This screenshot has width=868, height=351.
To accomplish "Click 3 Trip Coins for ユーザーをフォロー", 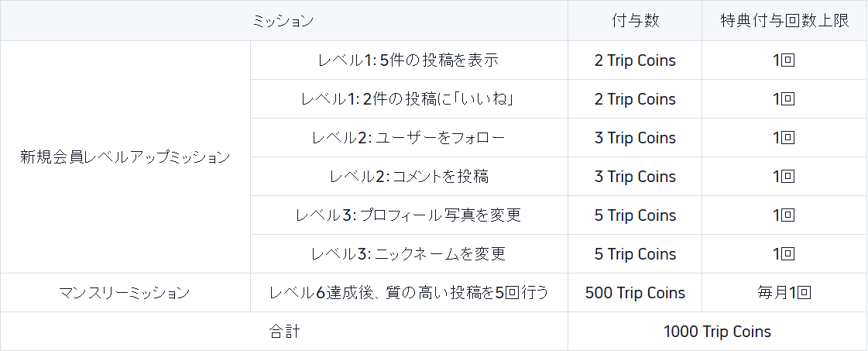I will 635,137.
